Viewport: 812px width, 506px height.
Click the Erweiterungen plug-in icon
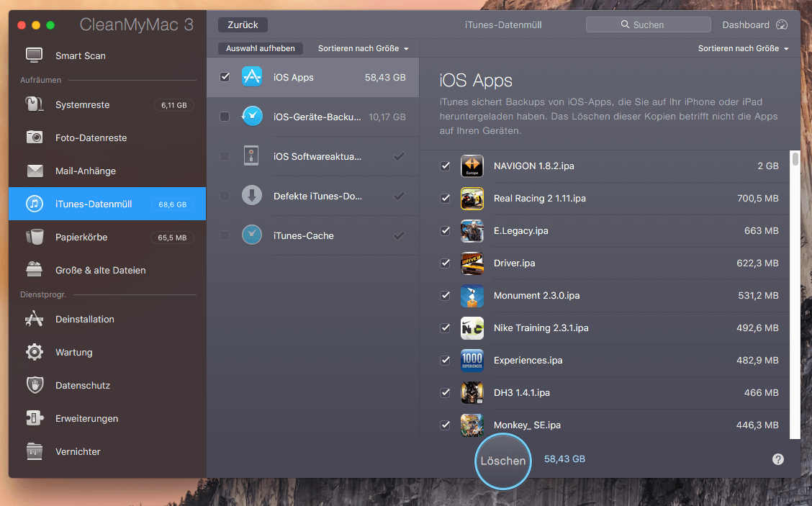[35, 418]
